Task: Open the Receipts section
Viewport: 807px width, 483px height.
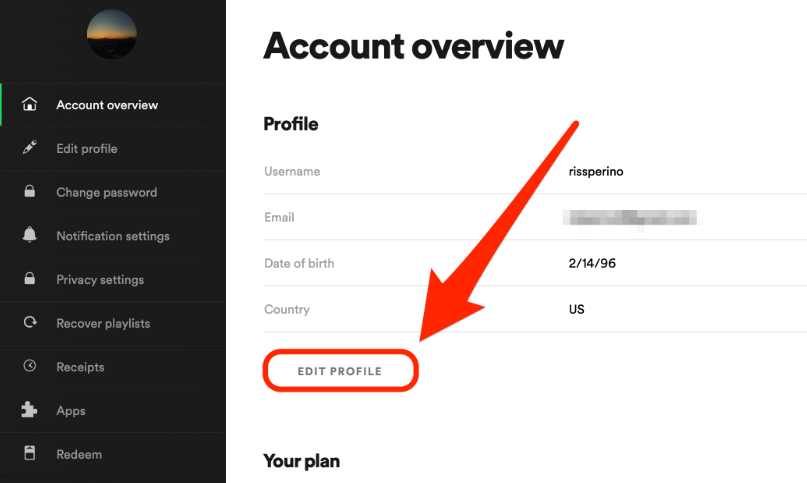Action: (113, 367)
